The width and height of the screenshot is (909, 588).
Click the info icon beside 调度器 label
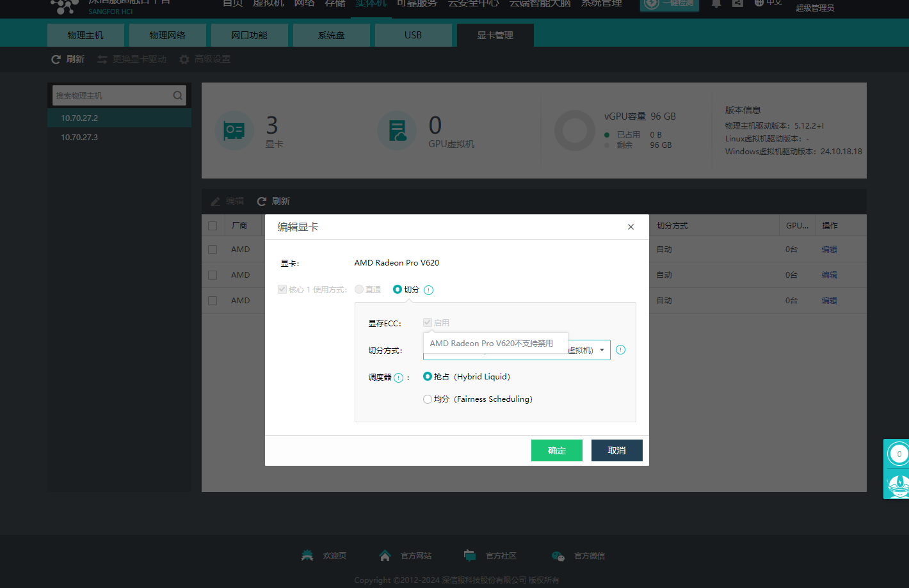(398, 377)
